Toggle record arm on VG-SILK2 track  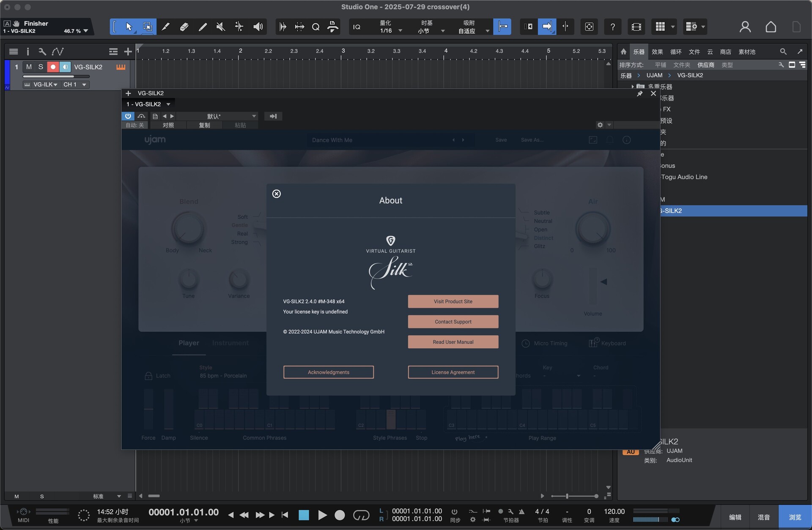[x=53, y=67]
